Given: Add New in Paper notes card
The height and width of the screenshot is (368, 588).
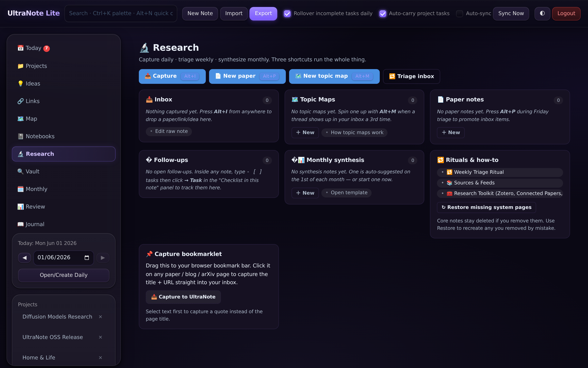Looking at the screenshot, I should click(451, 132).
